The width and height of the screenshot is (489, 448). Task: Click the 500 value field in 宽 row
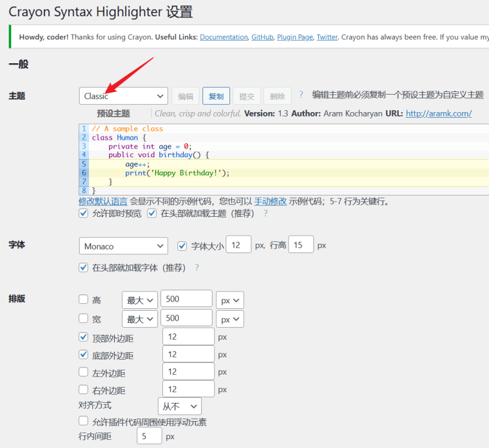pos(186,318)
